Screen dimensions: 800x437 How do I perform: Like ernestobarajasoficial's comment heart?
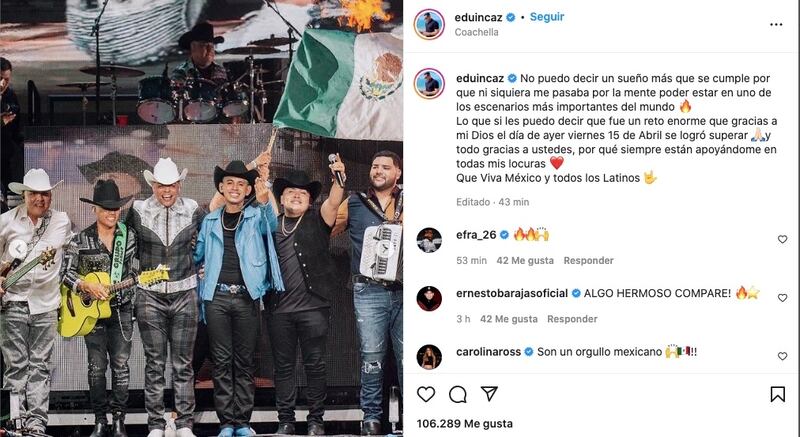pyautogui.click(x=782, y=297)
